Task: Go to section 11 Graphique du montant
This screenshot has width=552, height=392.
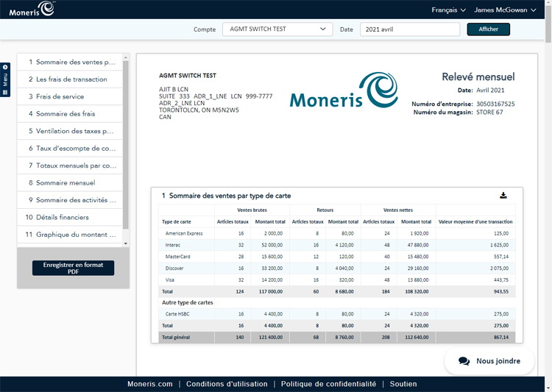Action: [70, 235]
